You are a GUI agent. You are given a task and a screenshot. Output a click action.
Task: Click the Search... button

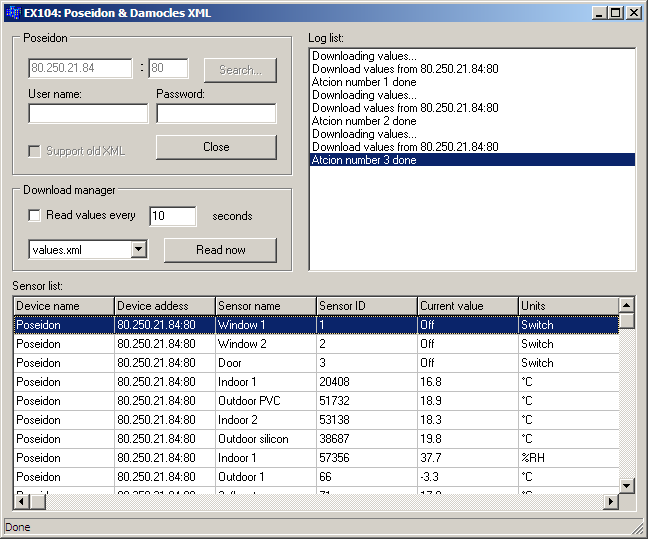pos(240,70)
